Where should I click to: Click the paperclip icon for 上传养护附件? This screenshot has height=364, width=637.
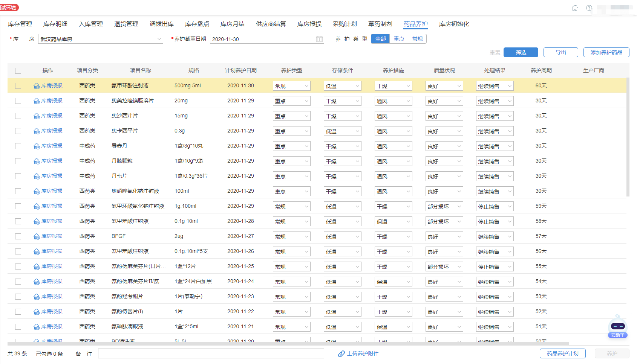(x=341, y=354)
